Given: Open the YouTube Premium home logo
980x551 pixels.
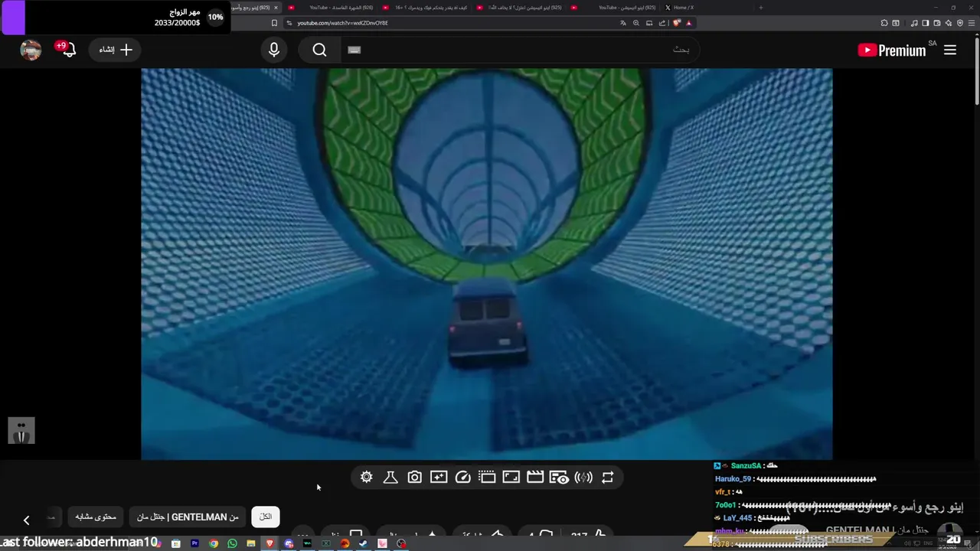Looking at the screenshot, I should click(891, 51).
